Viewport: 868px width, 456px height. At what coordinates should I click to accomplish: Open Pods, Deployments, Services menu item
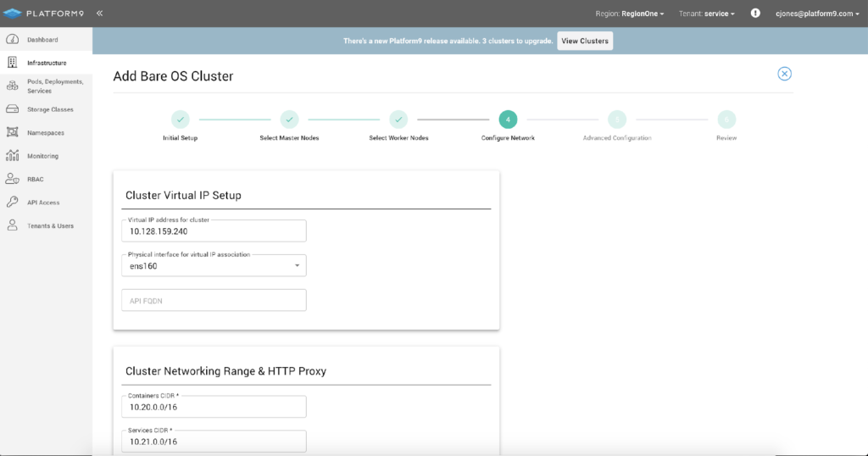tap(55, 86)
